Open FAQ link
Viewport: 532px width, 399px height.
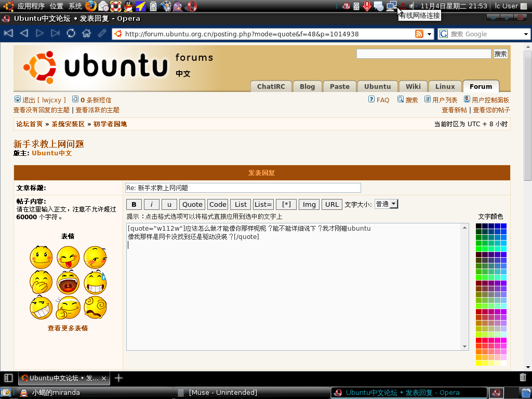[x=379, y=100]
